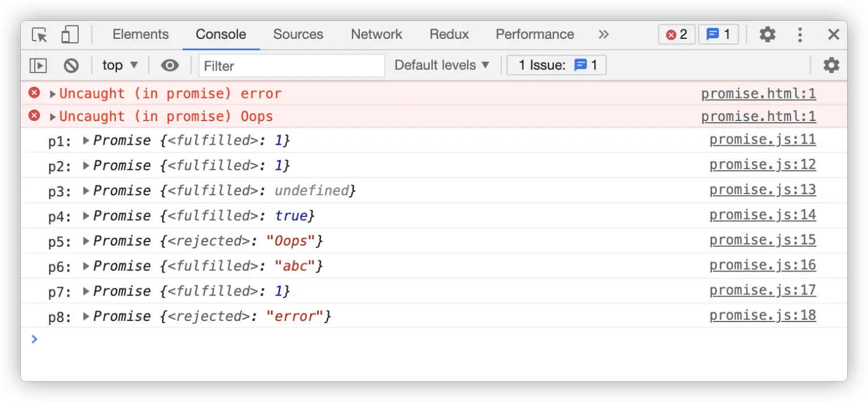This screenshot has width=868, height=402.
Task: Toggle the device toolbar icon
Action: point(69,35)
